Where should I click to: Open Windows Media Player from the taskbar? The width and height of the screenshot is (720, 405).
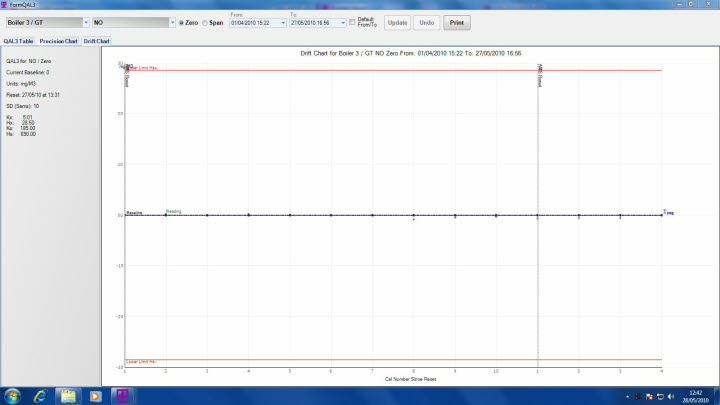click(96, 395)
